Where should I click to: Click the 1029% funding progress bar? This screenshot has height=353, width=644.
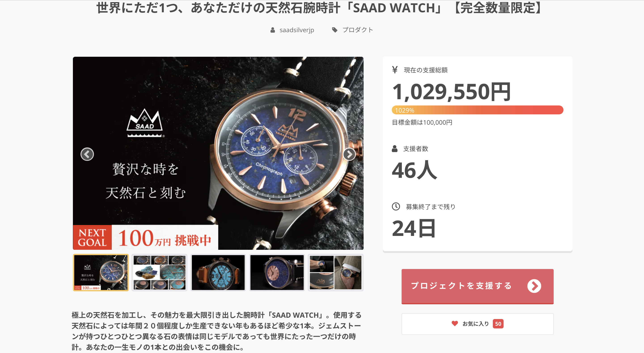[477, 110]
